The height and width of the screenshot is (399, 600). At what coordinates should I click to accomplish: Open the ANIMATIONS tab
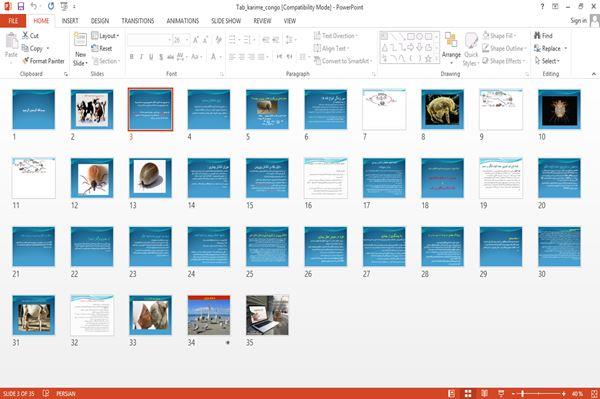183,21
